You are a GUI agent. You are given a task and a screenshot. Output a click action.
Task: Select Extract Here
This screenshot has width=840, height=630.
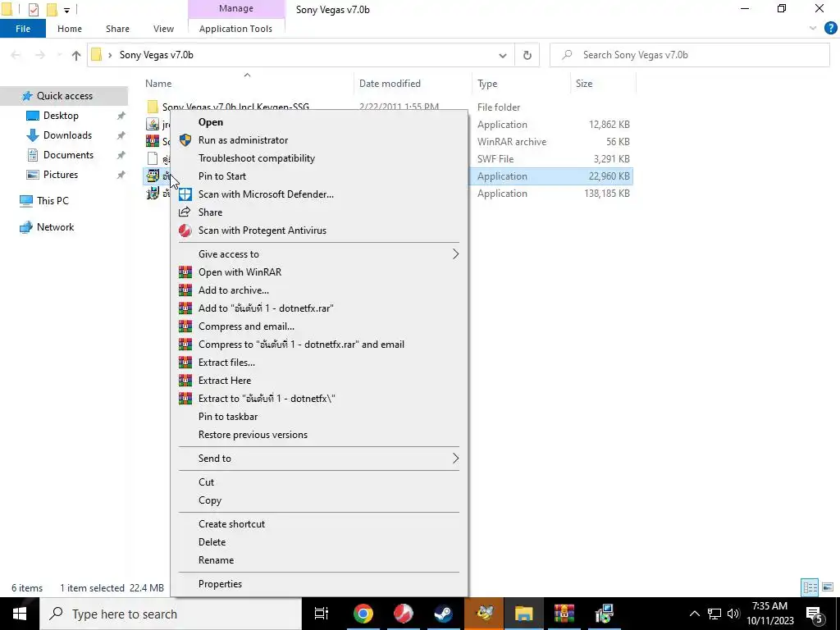click(225, 381)
